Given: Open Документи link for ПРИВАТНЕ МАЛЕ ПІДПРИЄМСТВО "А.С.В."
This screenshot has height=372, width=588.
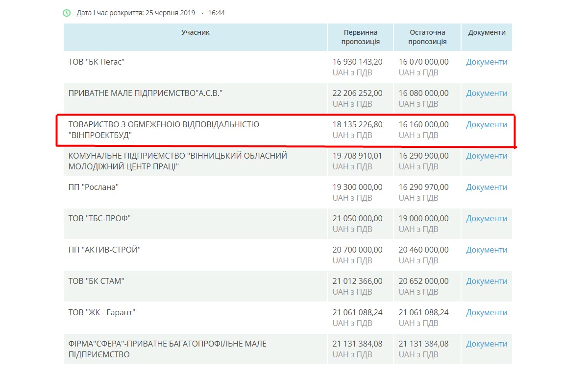Looking at the screenshot, I should click(x=487, y=93).
